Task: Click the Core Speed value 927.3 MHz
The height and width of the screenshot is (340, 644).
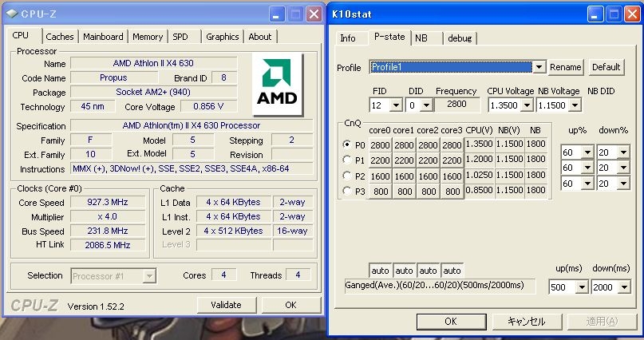Action: 108,202
